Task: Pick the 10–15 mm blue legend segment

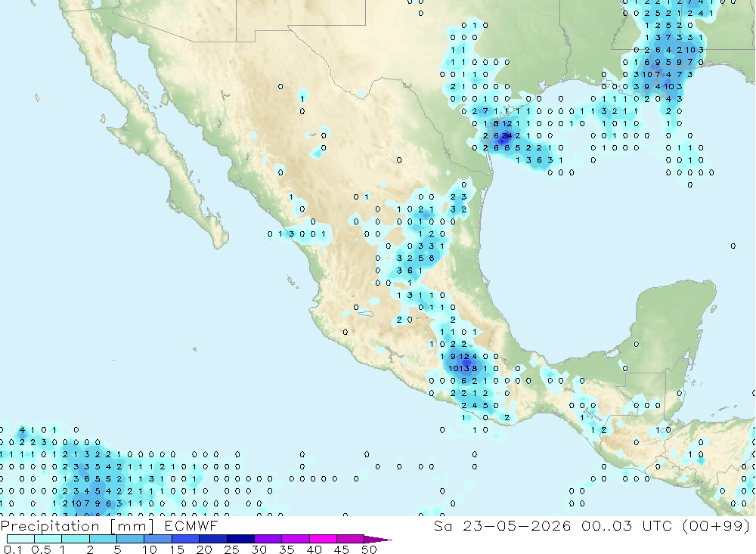Action: 158,539
